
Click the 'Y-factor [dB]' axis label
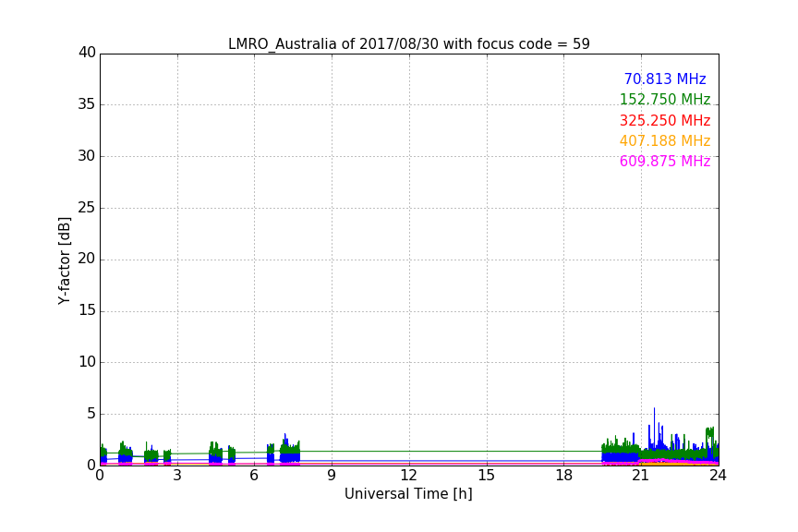[x=64, y=260]
